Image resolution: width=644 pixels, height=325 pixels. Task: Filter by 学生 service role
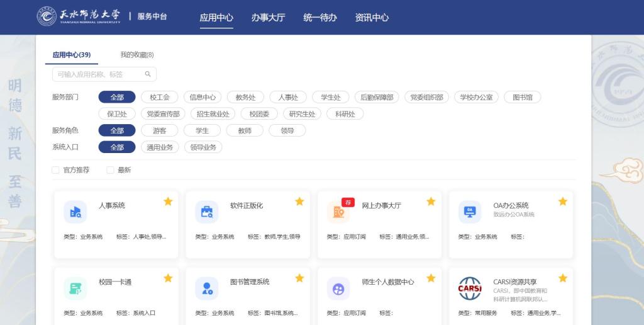pos(202,130)
